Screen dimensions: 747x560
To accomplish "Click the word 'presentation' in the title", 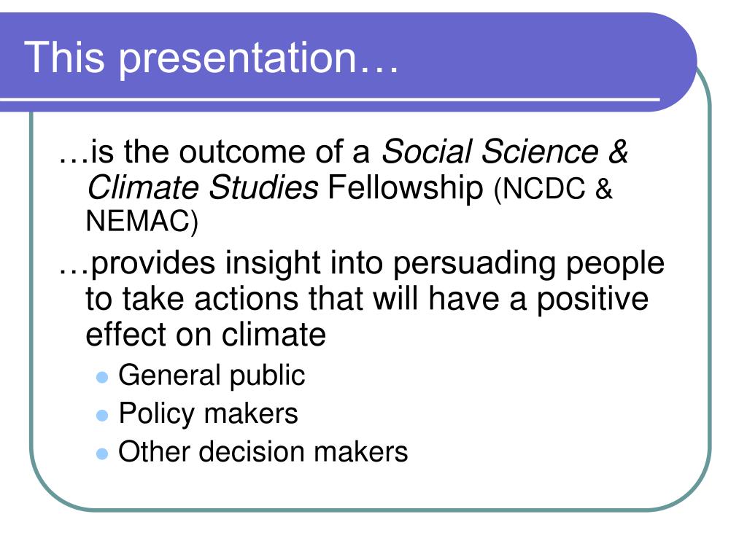I will (x=237, y=58).
